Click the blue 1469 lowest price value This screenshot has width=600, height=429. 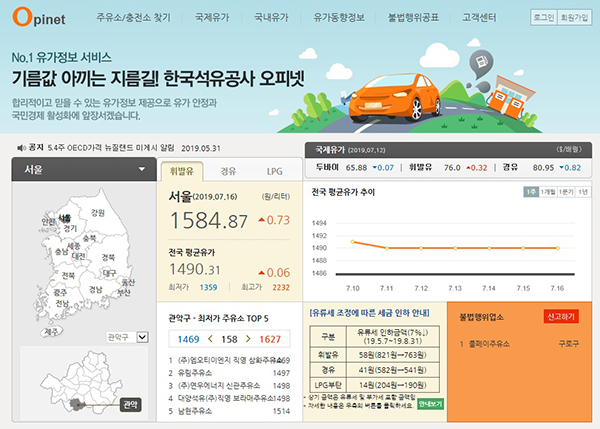188,339
